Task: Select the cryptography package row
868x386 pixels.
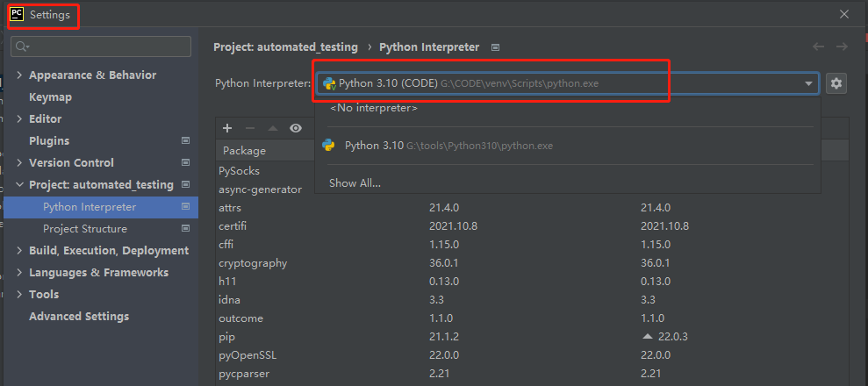Action: pyautogui.click(x=532, y=263)
